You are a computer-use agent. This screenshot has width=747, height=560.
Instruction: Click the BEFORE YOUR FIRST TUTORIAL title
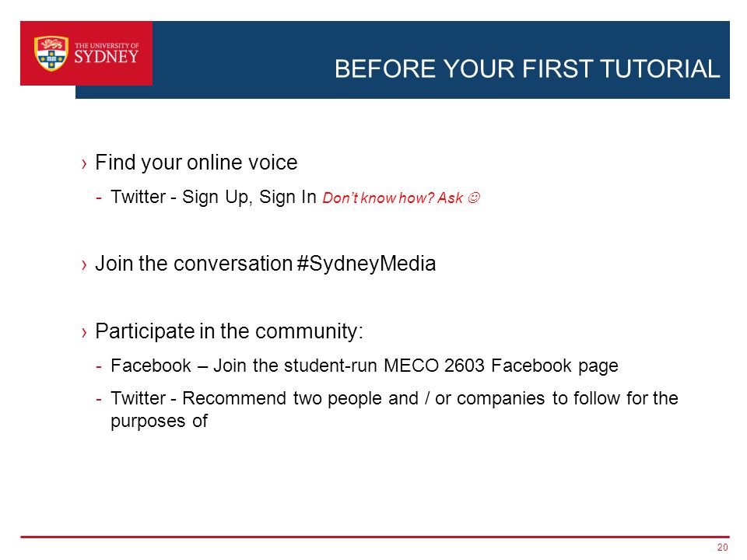(x=527, y=68)
